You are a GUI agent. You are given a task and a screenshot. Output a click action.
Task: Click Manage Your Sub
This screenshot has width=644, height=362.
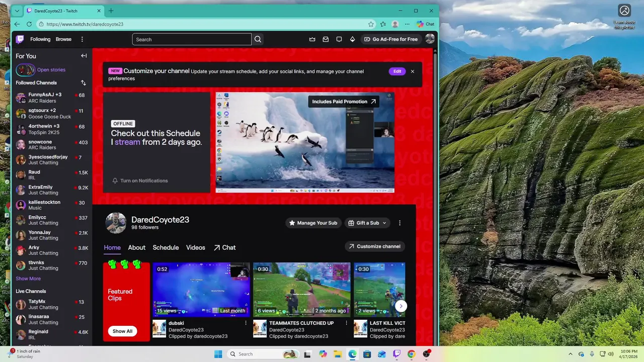[x=313, y=223]
